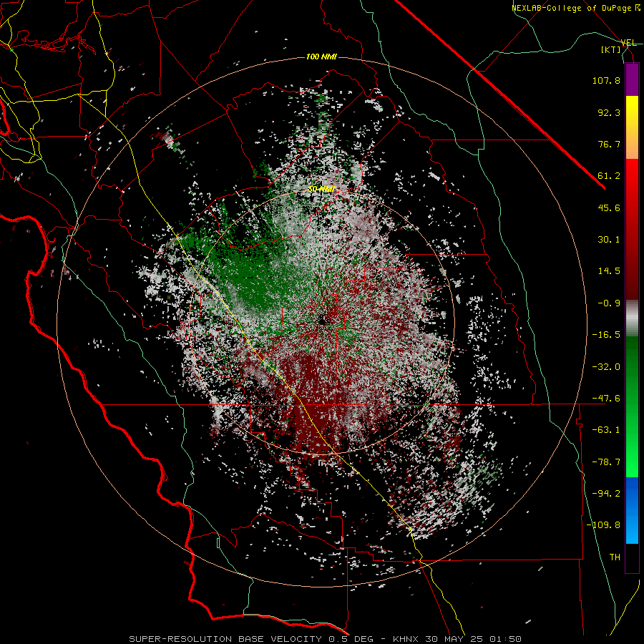Click the bright green color bar segment
644x644 pixels.
click(632, 406)
